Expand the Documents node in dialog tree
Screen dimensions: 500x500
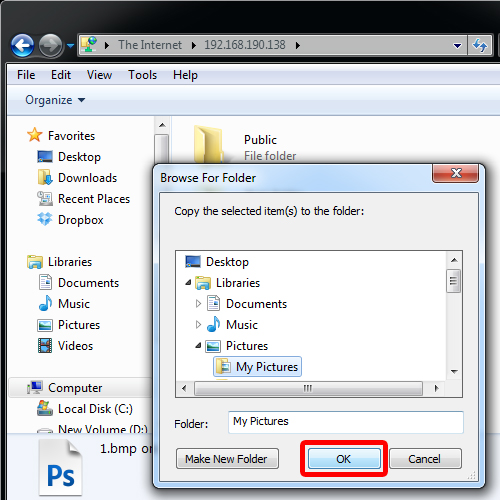tap(198, 304)
